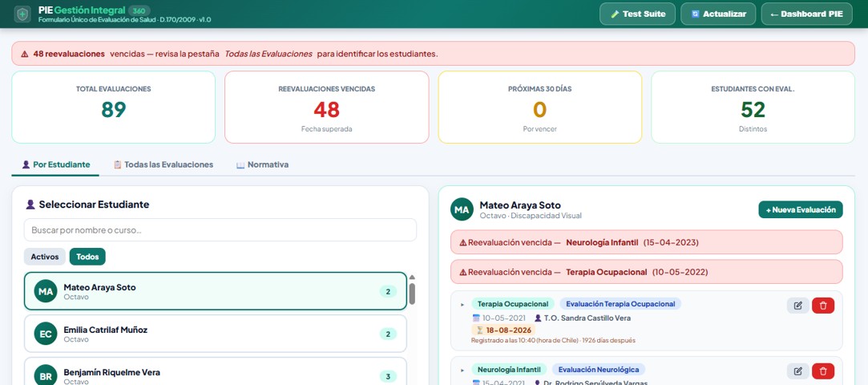
Task: Click the student list scroll-up arrow
Action: [x=412, y=277]
